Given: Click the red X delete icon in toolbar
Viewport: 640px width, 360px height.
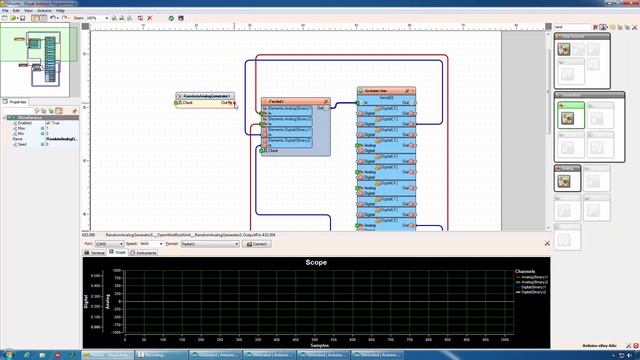Looking at the screenshot, I should 150,18.
